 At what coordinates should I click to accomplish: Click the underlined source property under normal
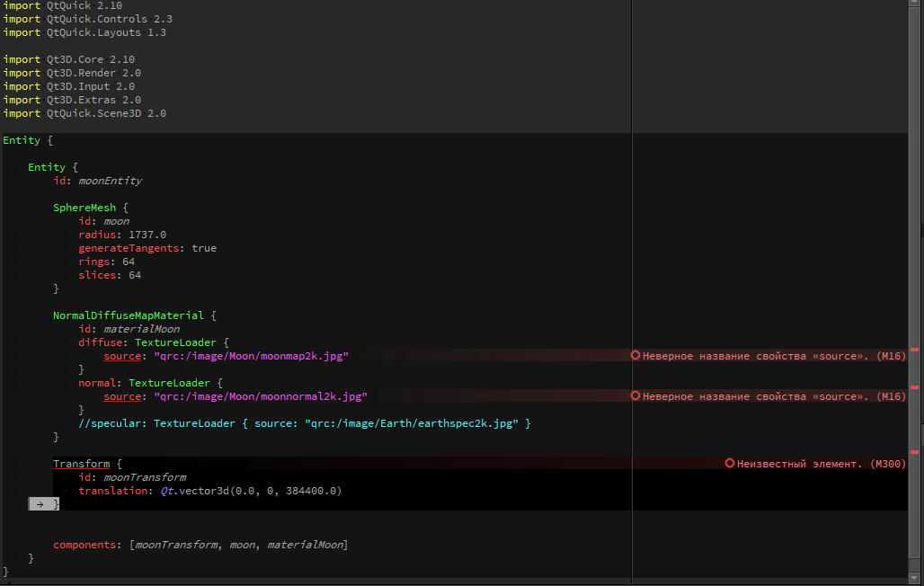pos(122,396)
